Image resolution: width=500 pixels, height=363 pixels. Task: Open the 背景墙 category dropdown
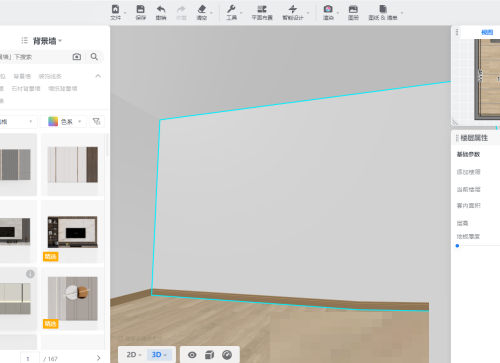47,41
